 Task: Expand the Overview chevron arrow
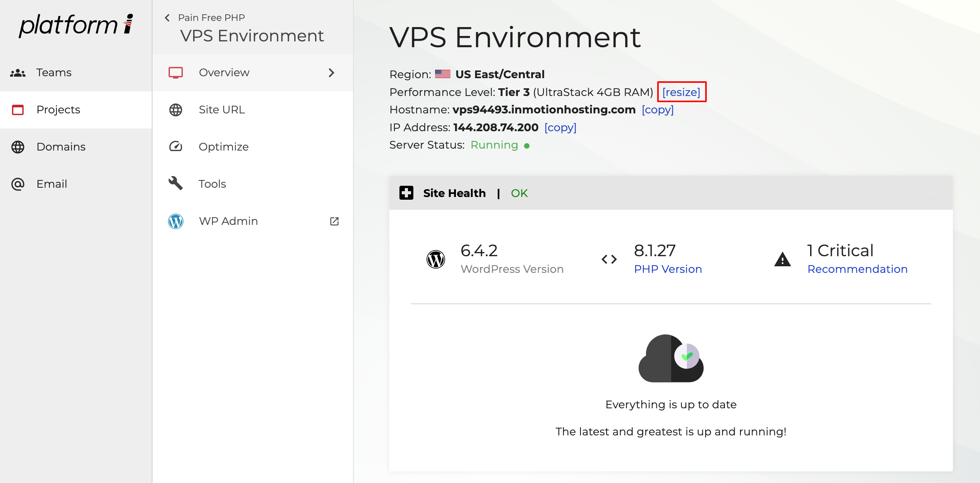pyautogui.click(x=331, y=73)
